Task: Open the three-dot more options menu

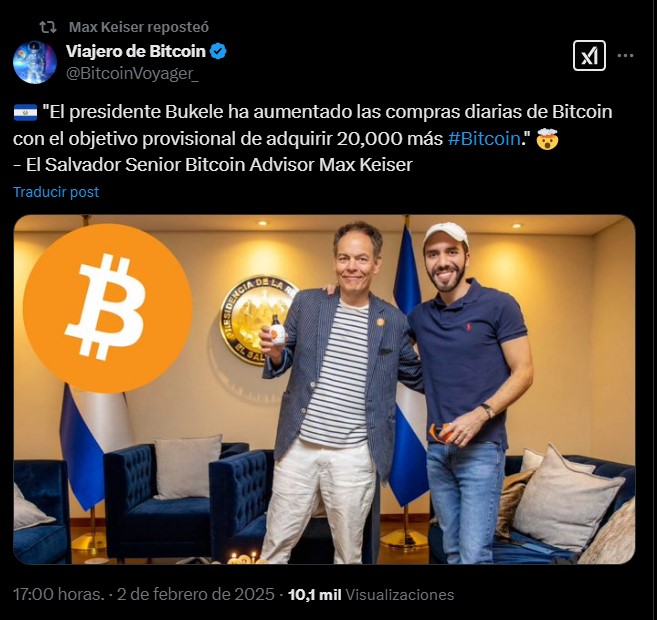Action: (625, 56)
